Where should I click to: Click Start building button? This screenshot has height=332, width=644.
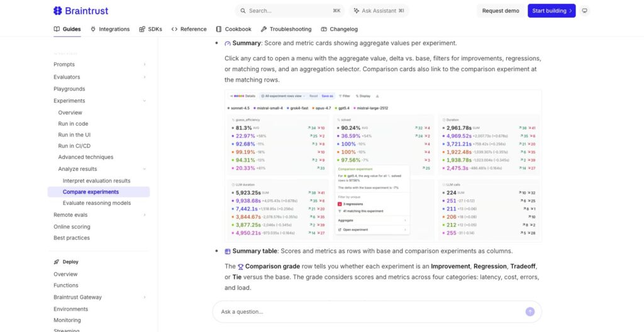(x=552, y=11)
